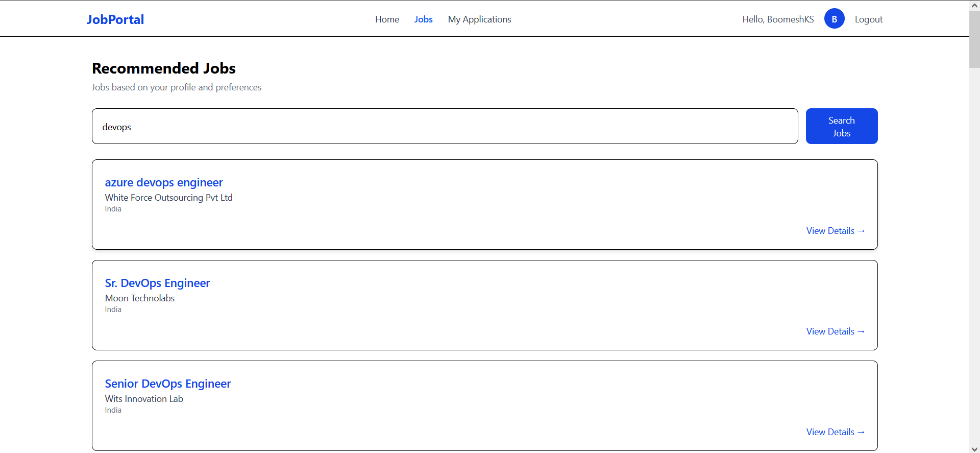Screen dimensions: 980x453
Task: Click the blue B profile avatar
Action: click(x=834, y=19)
